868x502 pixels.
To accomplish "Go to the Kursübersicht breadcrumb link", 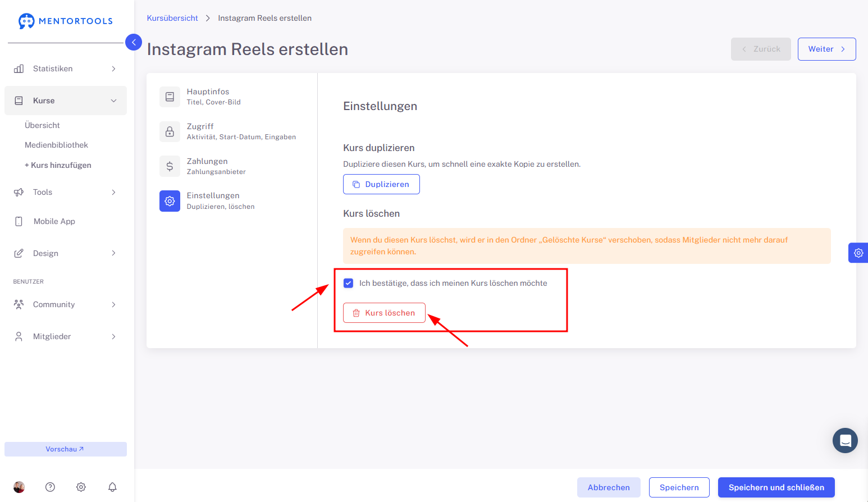I will (172, 18).
